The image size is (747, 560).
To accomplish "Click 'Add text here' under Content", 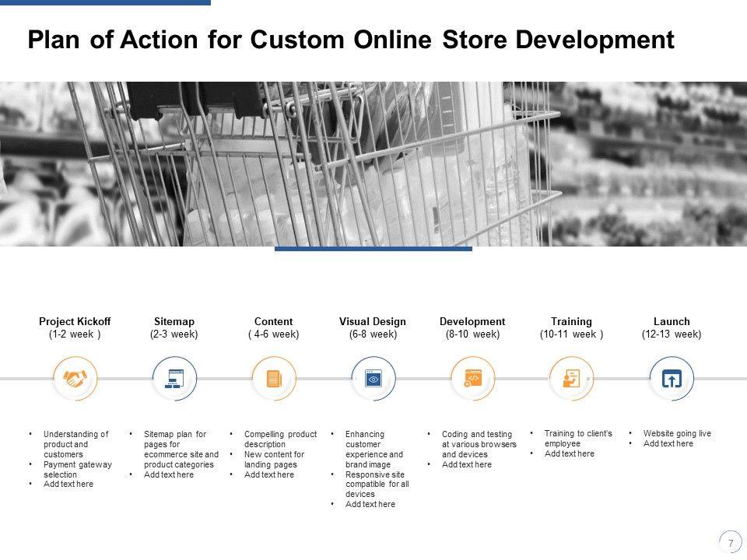I will point(269,474).
